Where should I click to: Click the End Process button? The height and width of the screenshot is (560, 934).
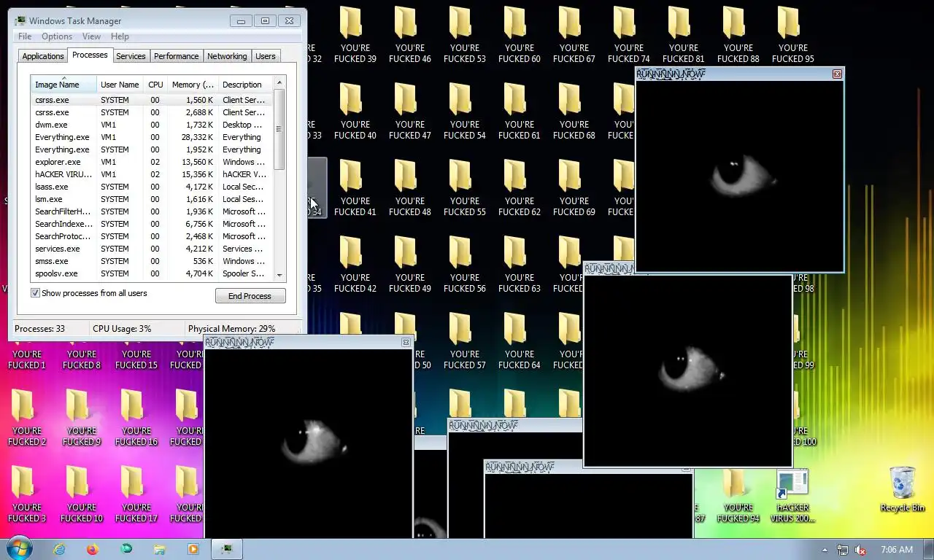[x=250, y=296]
